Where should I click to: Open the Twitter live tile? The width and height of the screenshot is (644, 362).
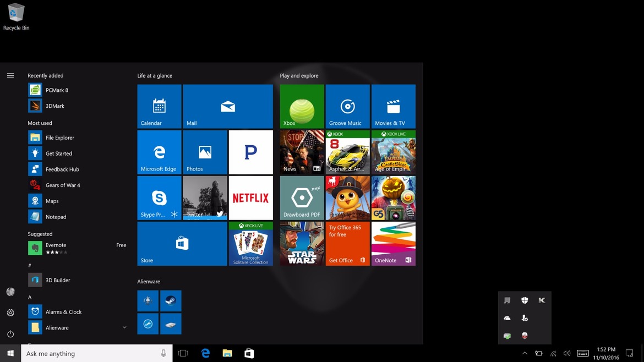[x=205, y=198]
